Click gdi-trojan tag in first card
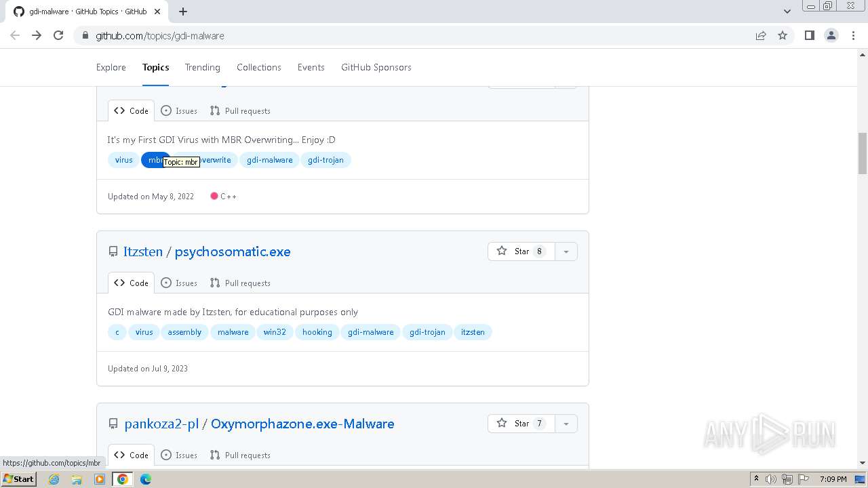This screenshot has width=868, height=488. [x=325, y=160]
